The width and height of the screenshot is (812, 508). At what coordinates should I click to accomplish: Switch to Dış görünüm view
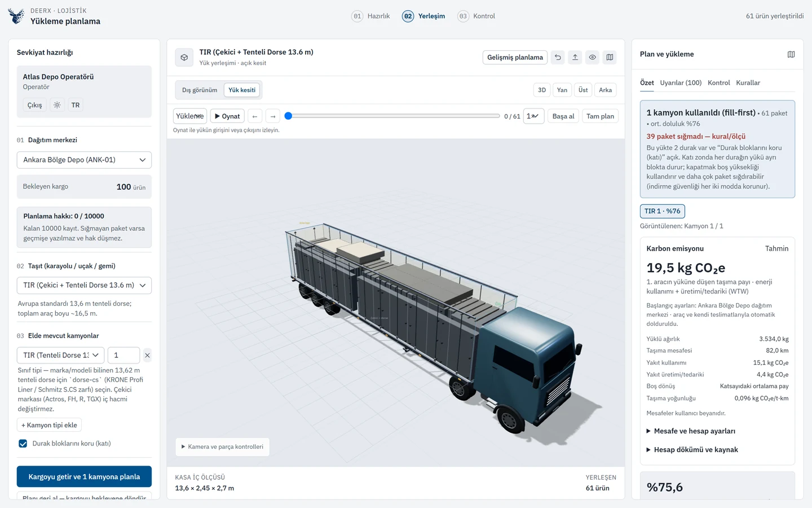click(200, 90)
